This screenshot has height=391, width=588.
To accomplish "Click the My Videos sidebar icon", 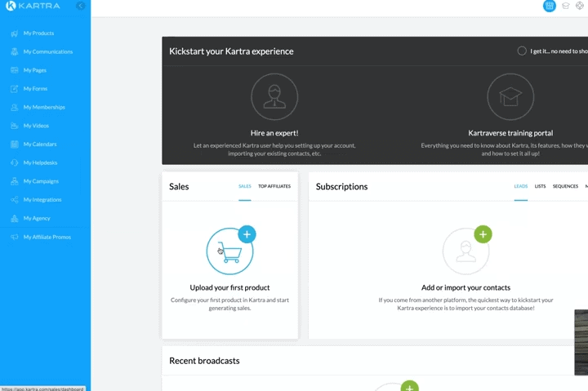I will pos(14,126).
